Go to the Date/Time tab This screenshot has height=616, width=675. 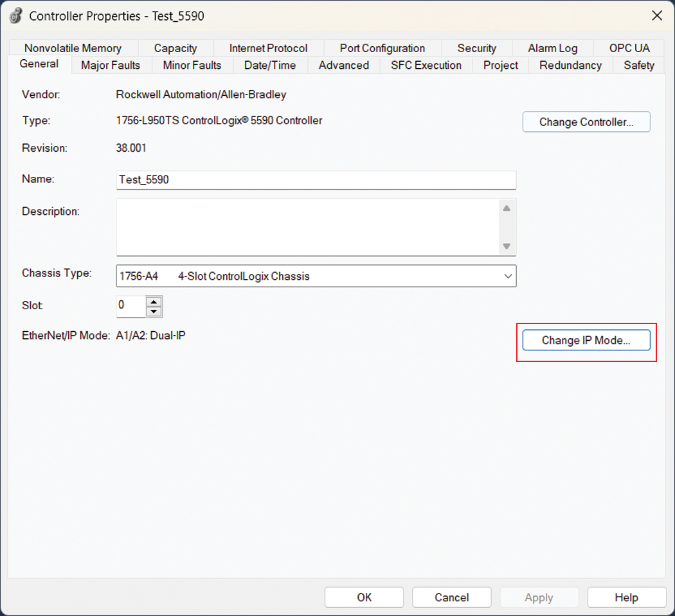point(269,65)
